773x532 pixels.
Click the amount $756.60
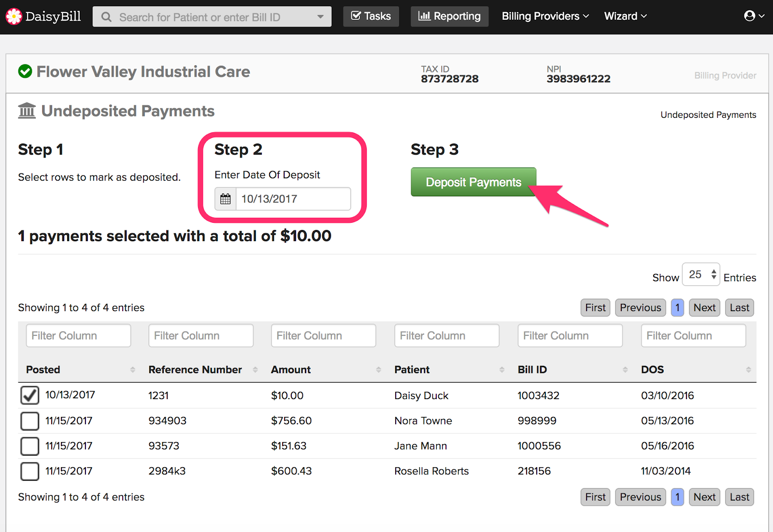pos(291,421)
